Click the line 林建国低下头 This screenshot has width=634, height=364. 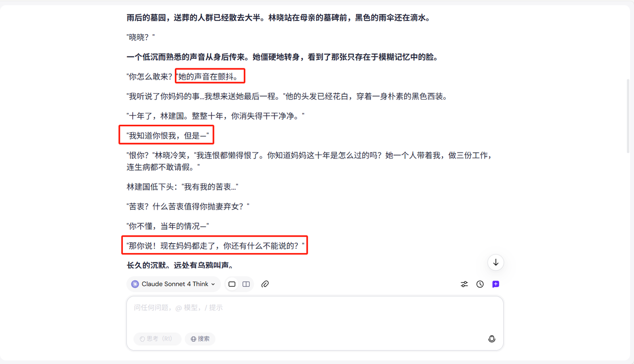click(x=182, y=187)
